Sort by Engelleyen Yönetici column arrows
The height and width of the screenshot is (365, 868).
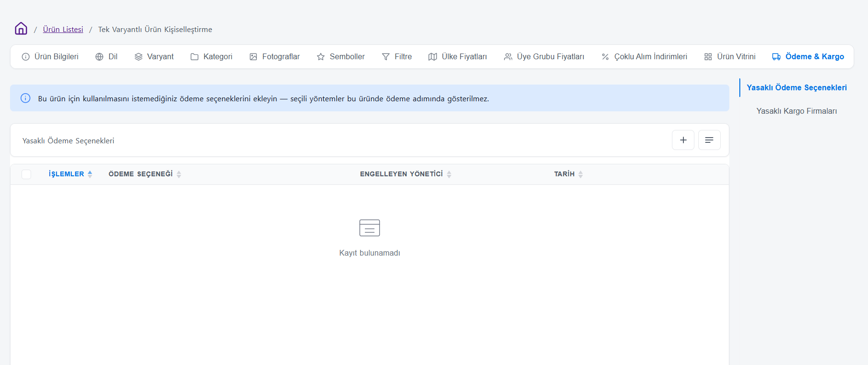click(449, 174)
